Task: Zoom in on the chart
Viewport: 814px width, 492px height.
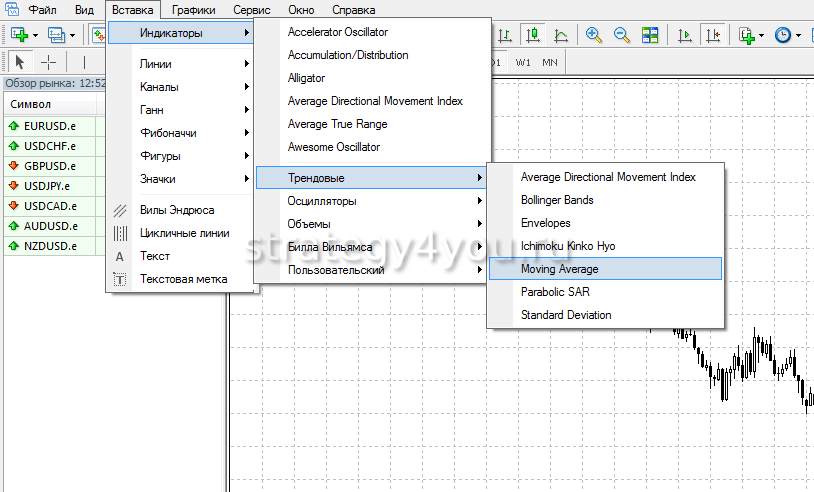Action: [x=594, y=34]
